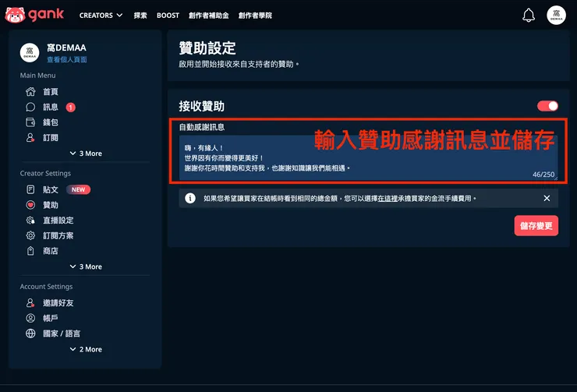Click the red message count badge
The width and height of the screenshot is (577, 392).
(x=71, y=108)
